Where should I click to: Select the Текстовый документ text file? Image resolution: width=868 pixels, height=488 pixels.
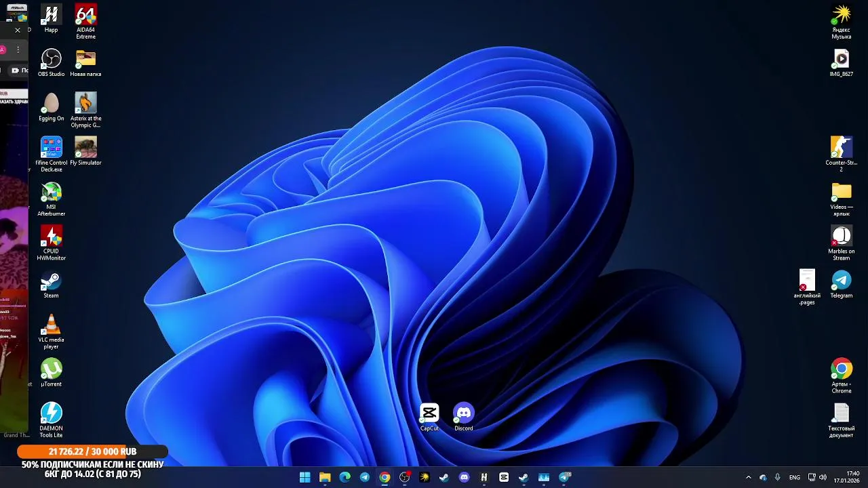pos(842,420)
